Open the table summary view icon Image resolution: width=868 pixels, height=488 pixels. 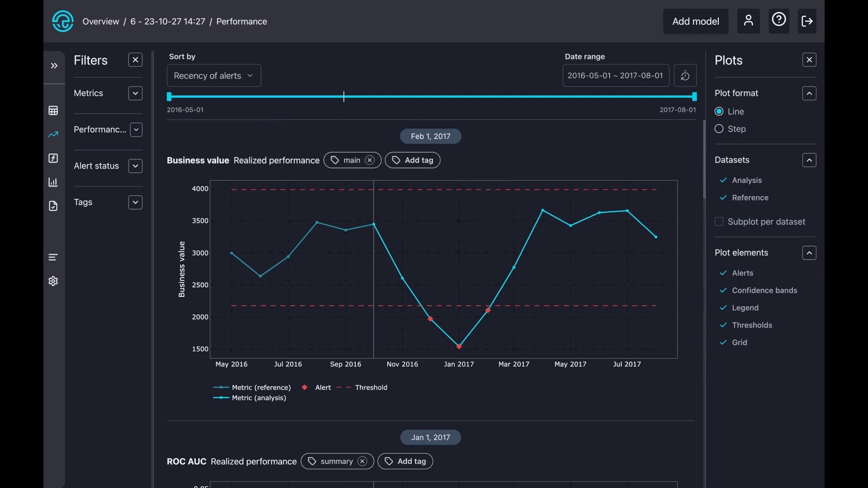(x=53, y=111)
